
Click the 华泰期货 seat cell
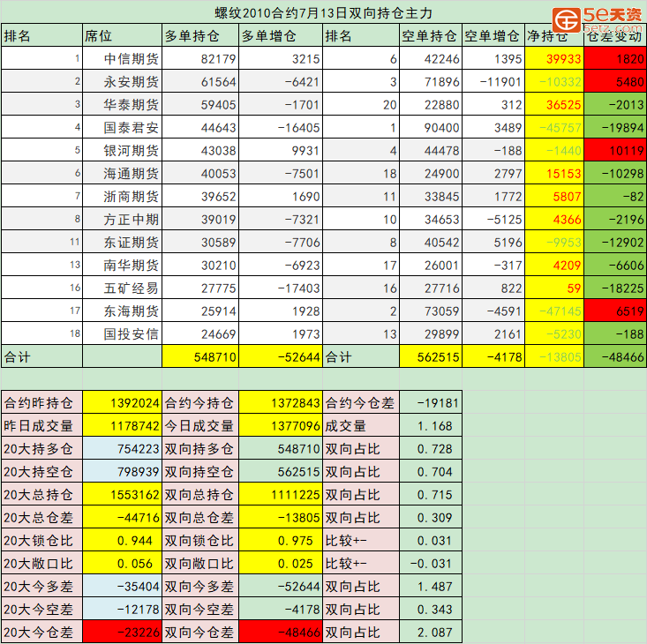point(122,104)
